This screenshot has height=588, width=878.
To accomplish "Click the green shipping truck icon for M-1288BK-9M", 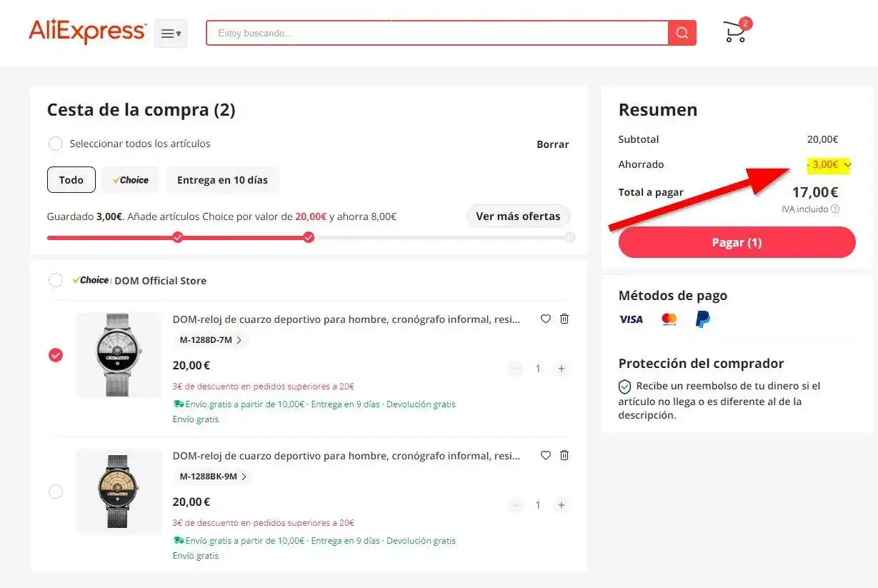I will click(x=179, y=540).
